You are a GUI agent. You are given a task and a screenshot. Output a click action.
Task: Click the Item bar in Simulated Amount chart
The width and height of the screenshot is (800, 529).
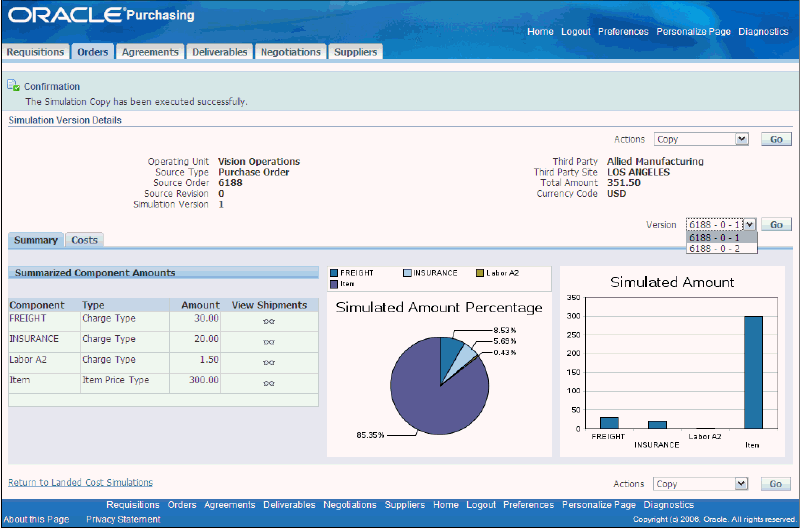click(753, 372)
